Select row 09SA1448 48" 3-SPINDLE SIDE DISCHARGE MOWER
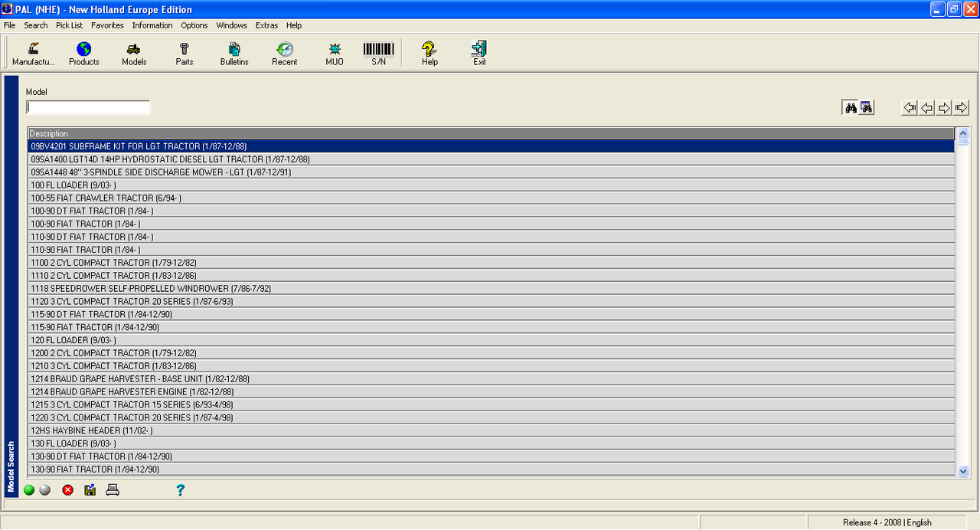Screen dimensions: 980x530 click(x=491, y=172)
